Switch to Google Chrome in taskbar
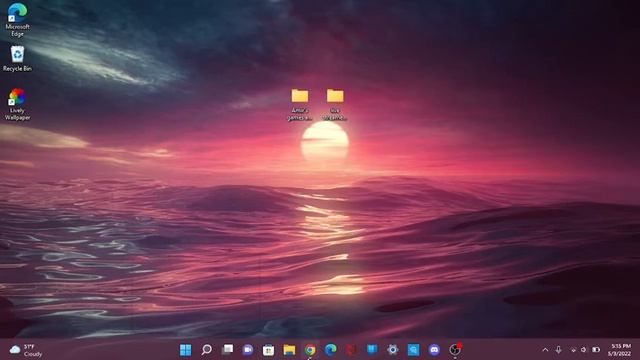Viewport: 640px width, 360px height. [310, 350]
